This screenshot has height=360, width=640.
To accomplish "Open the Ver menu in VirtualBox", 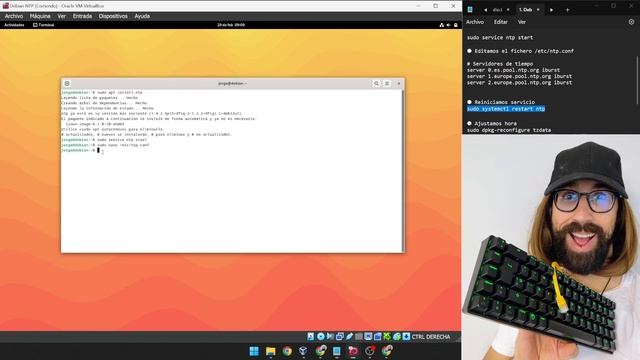I will (x=62, y=16).
